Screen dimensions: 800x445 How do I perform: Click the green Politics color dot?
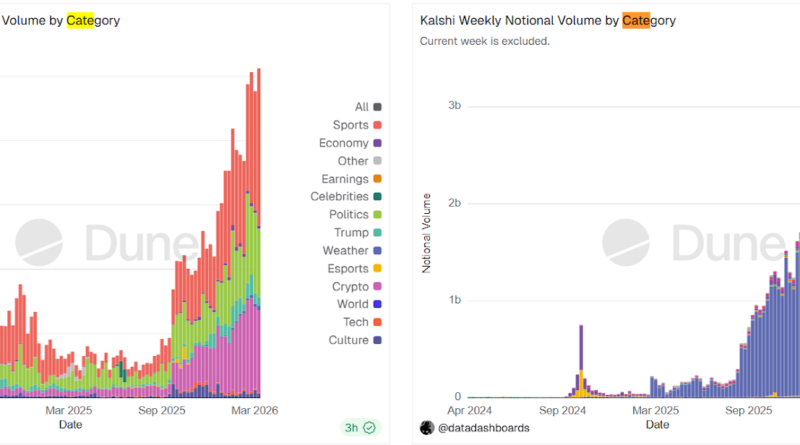pos(377,215)
